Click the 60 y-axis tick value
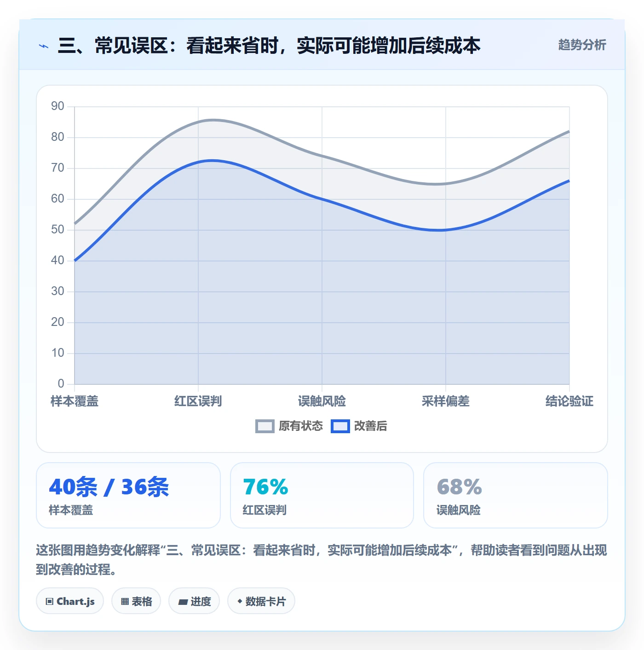The width and height of the screenshot is (644, 650). tap(57, 199)
